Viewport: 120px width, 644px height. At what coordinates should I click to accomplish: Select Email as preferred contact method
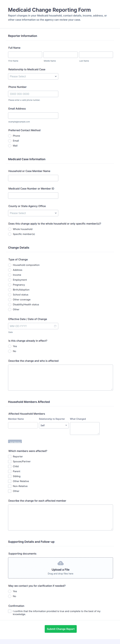coord(10,141)
